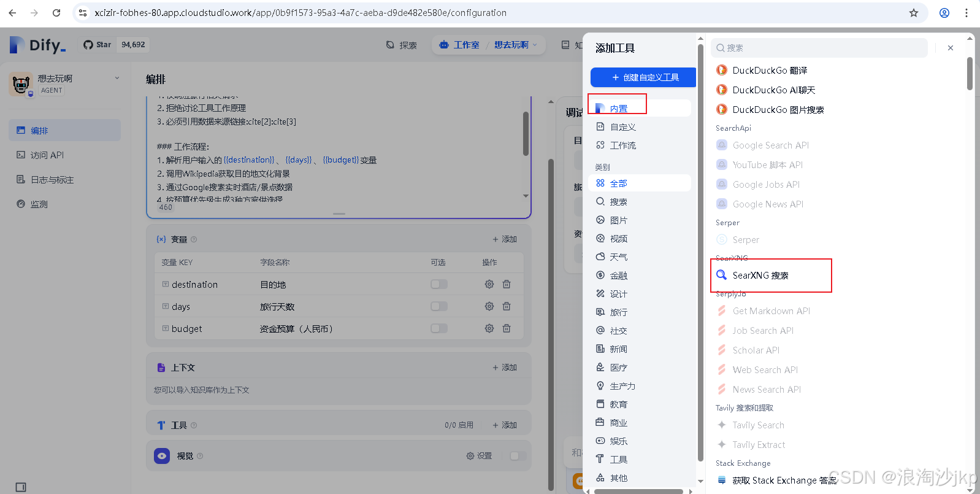Toggle optional switch for days
Viewport: 980px width, 494px height.
coord(439,306)
